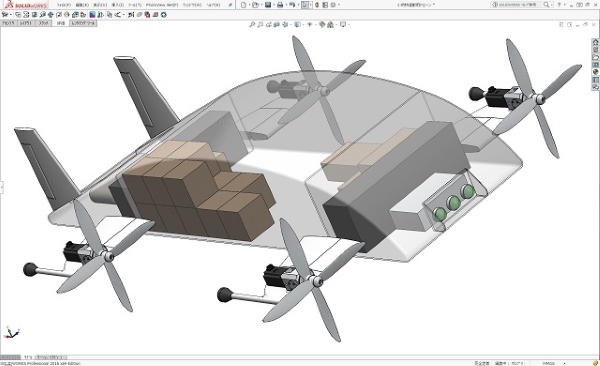Click the Print icon in top toolbar
This screenshot has height=366, width=600.
click(280, 5)
